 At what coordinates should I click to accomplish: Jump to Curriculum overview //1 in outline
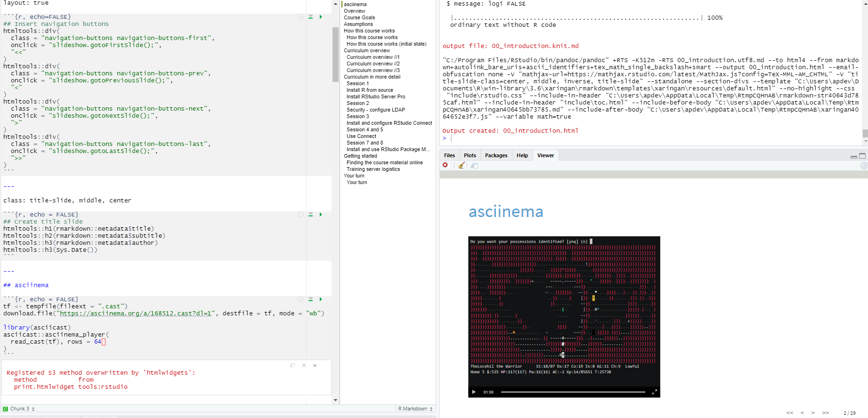[x=373, y=57]
